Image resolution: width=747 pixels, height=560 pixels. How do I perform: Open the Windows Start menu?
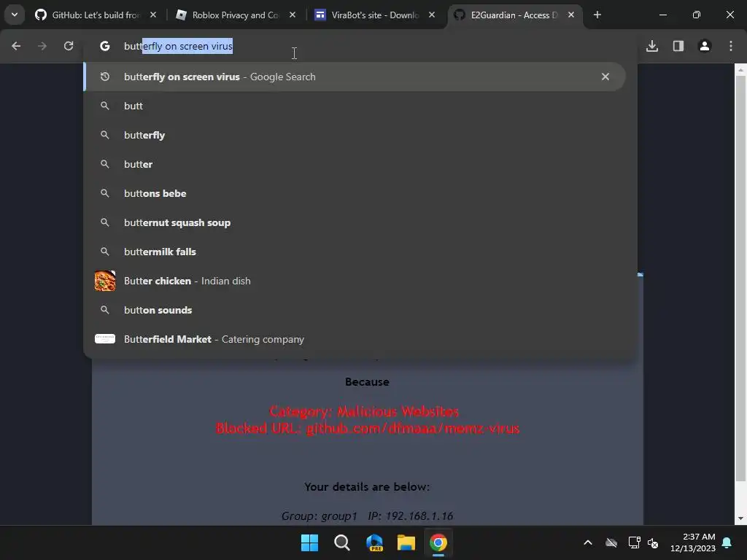(x=309, y=542)
